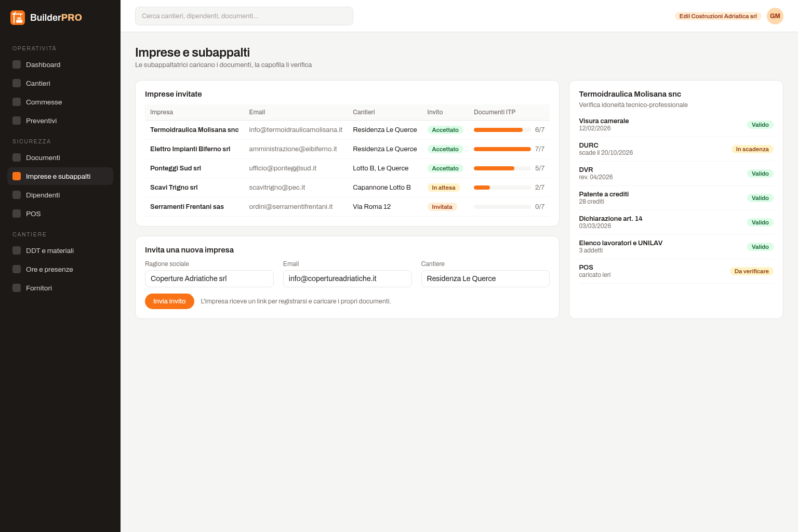Viewport: 798px width, 532px height.
Task: Open Termoidraulica Molisana snc table row
Action: point(347,130)
